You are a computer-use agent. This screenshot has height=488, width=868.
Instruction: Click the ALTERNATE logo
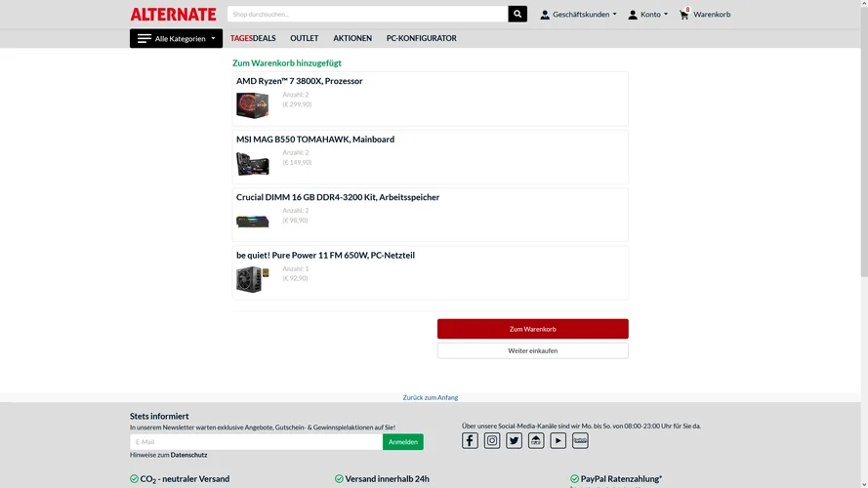pyautogui.click(x=173, y=14)
